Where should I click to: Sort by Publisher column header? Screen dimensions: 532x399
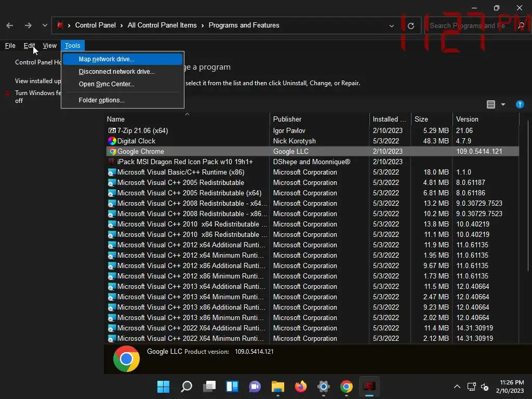320,119
